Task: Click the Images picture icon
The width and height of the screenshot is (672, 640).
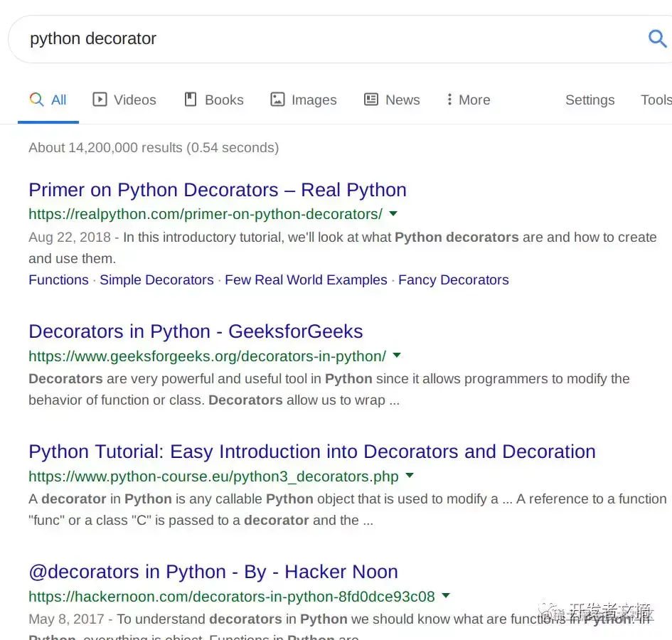Action: tap(277, 100)
